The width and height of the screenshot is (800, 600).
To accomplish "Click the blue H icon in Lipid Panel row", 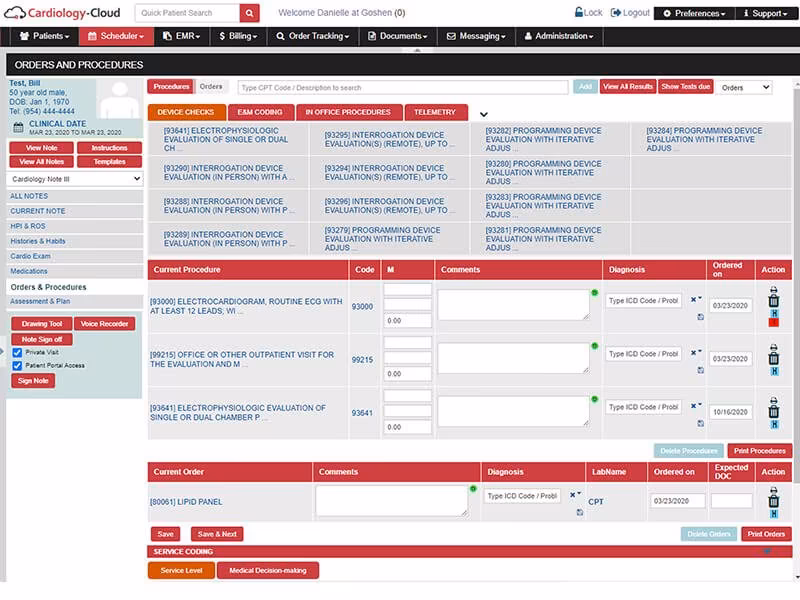I will (774, 514).
